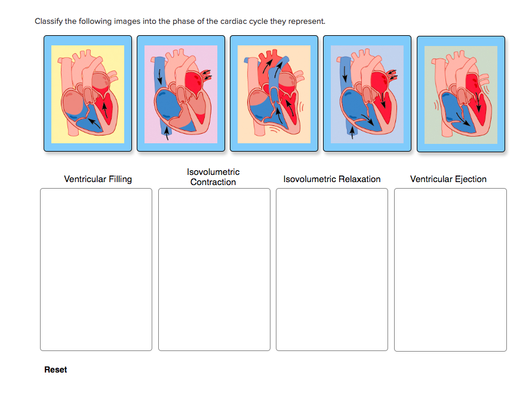532x397 pixels.
Task: Click the Ventricular Ejection drop box
Action: pos(450,270)
